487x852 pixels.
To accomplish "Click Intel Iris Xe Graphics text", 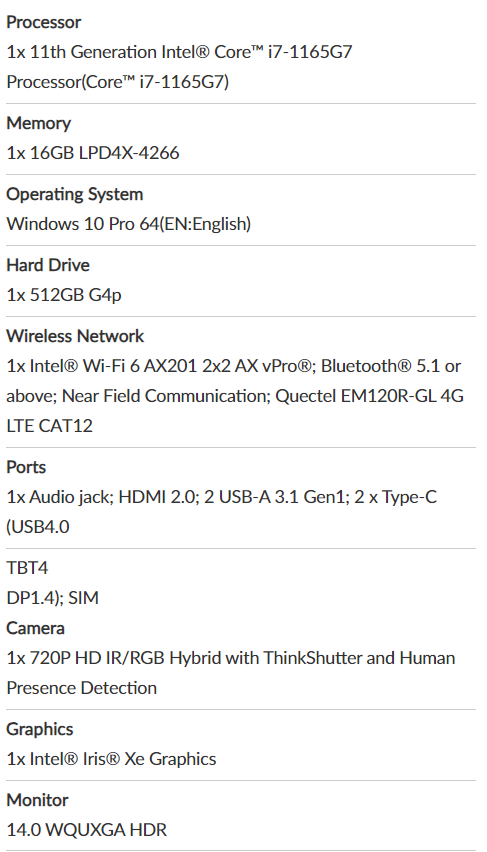I will 111,759.
